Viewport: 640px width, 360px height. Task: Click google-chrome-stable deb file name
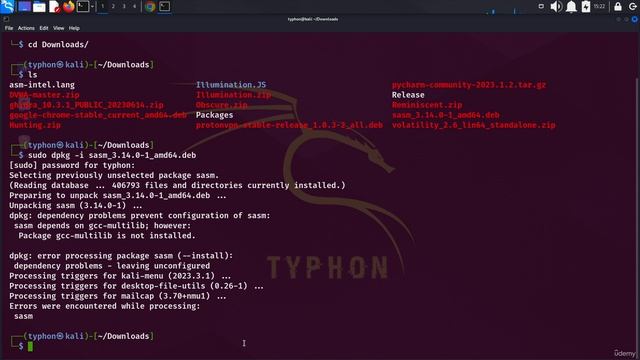tap(98, 115)
